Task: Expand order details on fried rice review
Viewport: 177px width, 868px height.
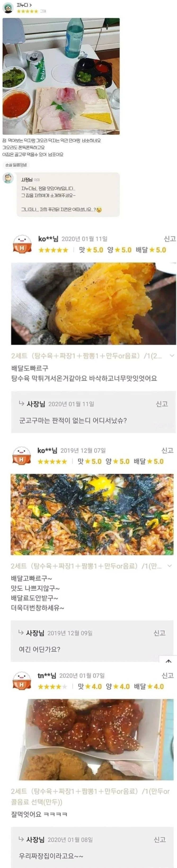Action: (170, 566)
